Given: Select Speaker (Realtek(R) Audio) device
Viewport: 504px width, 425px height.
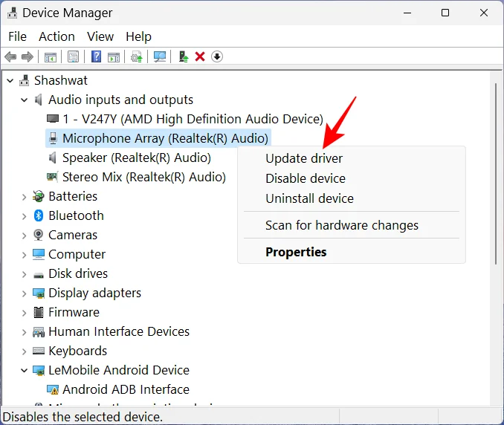Looking at the screenshot, I should click(137, 158).
